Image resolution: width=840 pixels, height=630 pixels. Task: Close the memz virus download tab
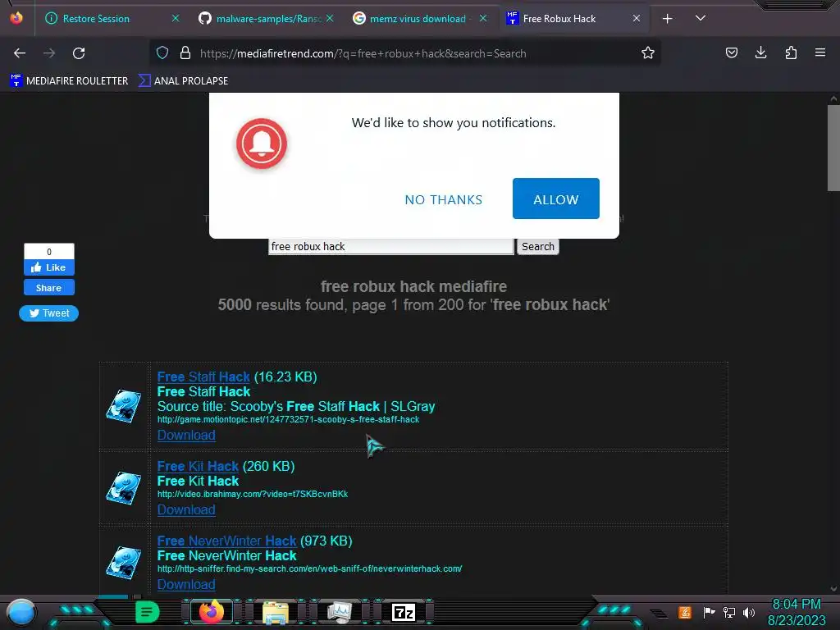pos(483,19)
